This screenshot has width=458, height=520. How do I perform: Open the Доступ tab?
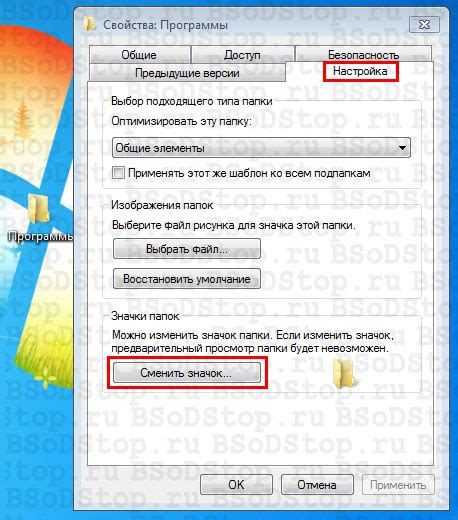click(x=242, y=54)
